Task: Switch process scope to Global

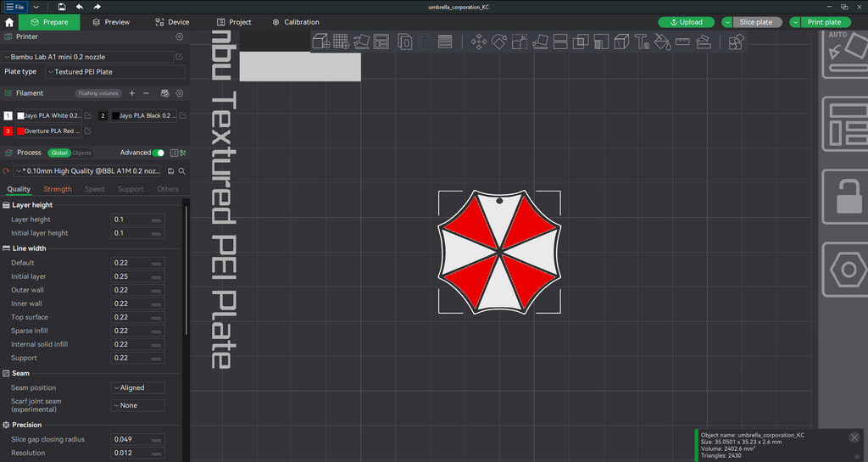Action: [x=59, y=153]
